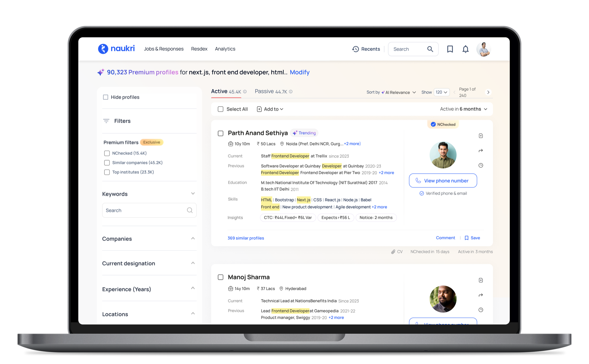Open Parth Anand Sethiya profile photo

[443, 155]
